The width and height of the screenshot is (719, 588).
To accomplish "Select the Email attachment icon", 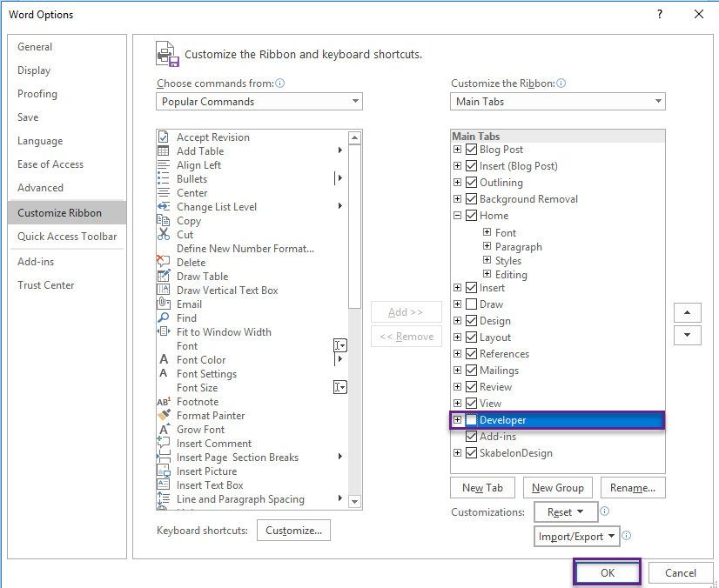I will [x=164, y=304].
